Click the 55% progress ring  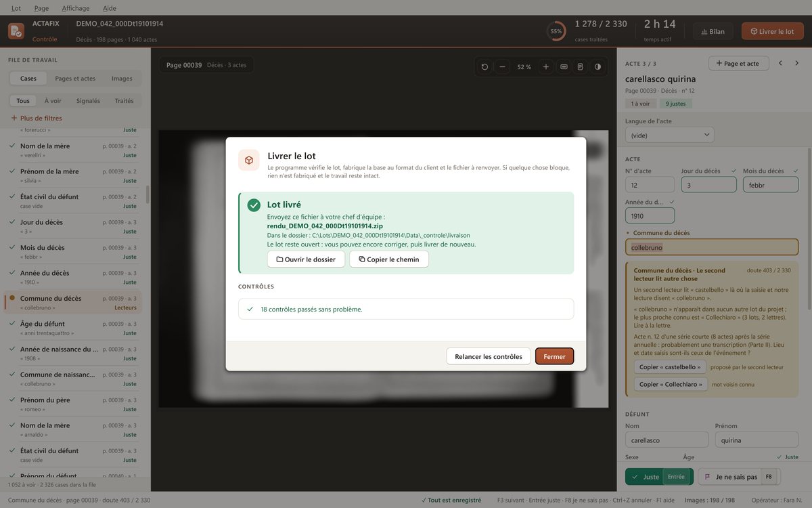coord(556,31)
